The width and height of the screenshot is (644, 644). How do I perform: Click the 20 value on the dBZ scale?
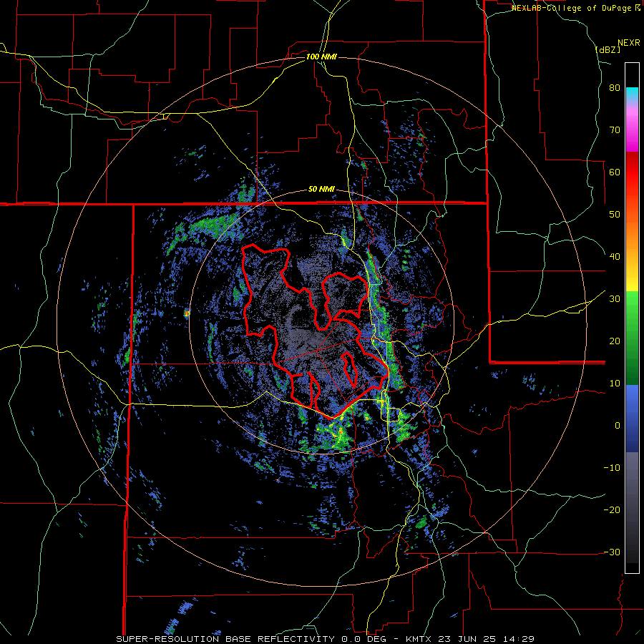[615, 341]
